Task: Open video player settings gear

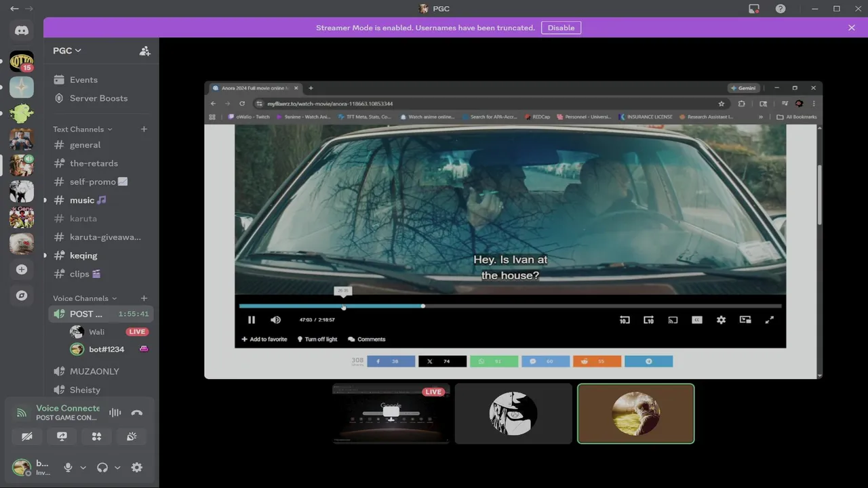Action: point(721,320)
